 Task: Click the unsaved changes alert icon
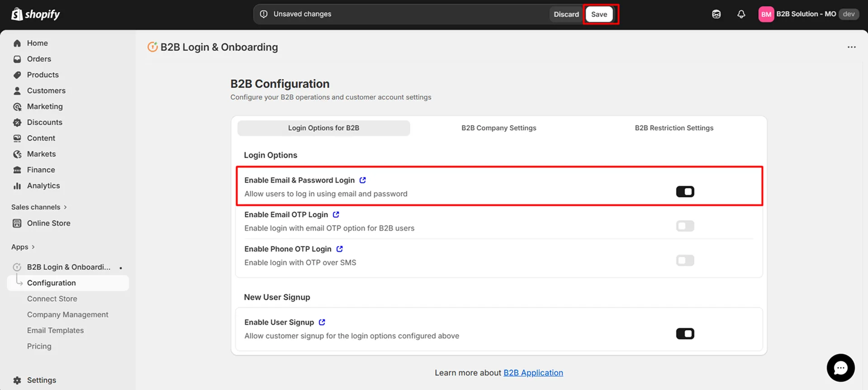264,14
